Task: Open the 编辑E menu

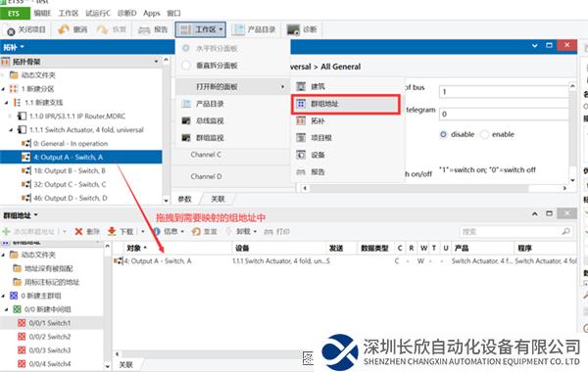Action: click(x=42, y=14)
